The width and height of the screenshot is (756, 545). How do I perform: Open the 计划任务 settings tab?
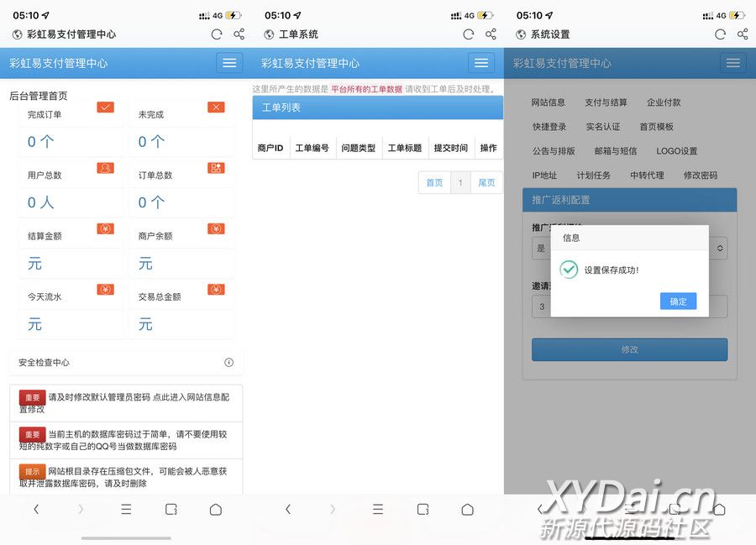pyautogui.click(x=593, y=176)
